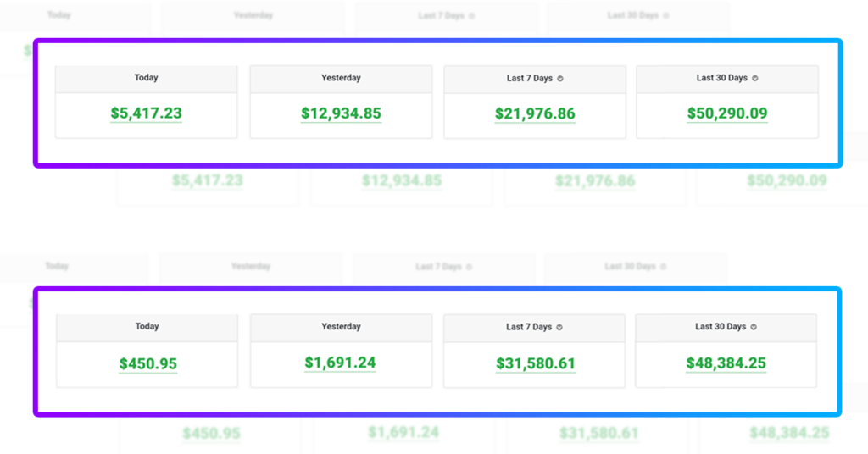The height and width of the screenshot is (454, 868).
Task: Open the $12,934.85 Yesterday earnings link
Action: pos(341,113)
